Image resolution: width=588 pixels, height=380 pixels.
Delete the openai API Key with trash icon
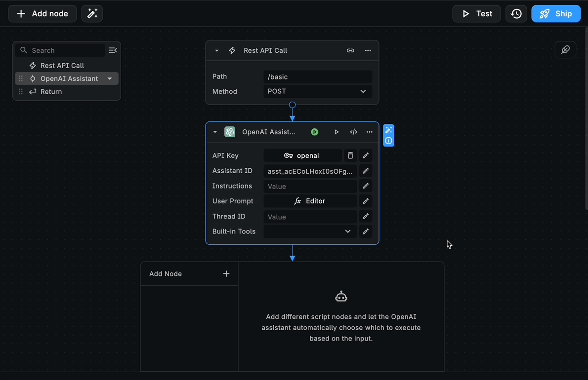[350, 155]
